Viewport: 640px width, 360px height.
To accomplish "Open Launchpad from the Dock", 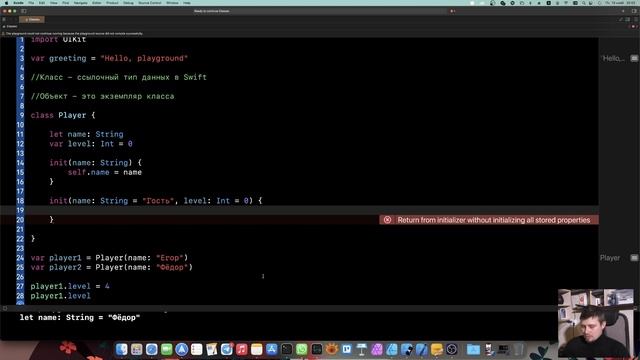I will tap(136, 349).
